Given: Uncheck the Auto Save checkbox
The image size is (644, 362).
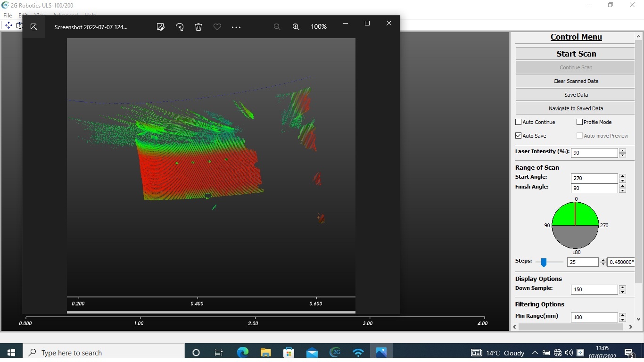Looking at the screenshot, I should pyautogui.click(x=519, y=136).
